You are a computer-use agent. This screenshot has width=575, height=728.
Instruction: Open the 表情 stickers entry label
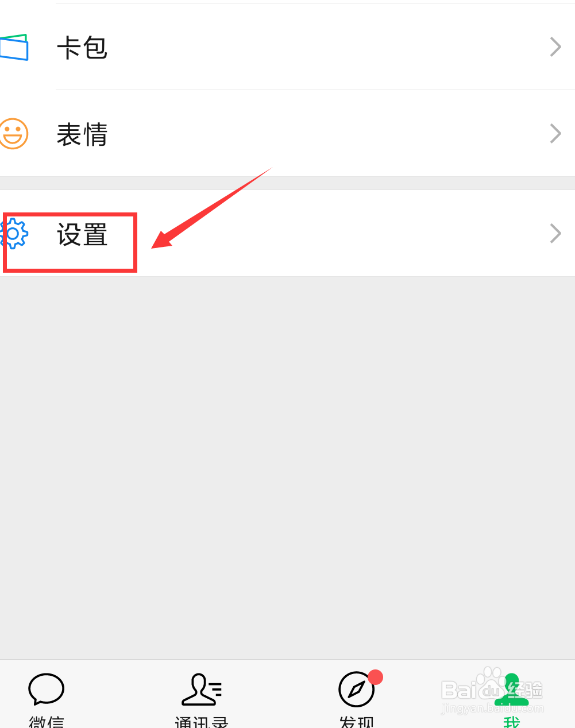[x=82, y=135]
